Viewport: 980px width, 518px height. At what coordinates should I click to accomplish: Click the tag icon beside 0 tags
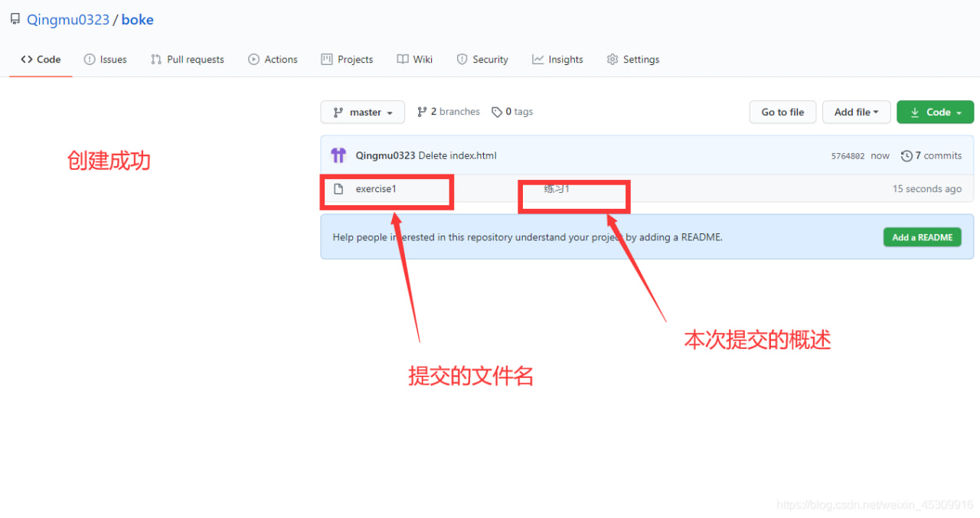click(497, 112)
